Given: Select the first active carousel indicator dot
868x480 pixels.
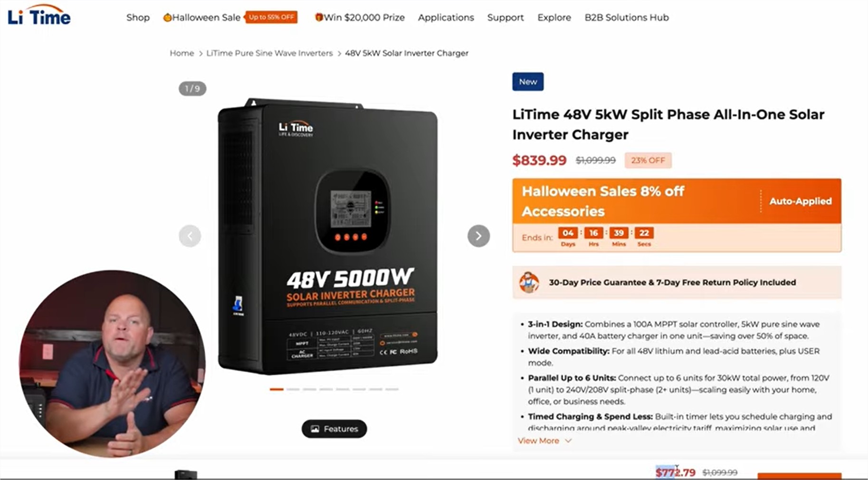Looking at the screenshot, I should tap(277, 389).
